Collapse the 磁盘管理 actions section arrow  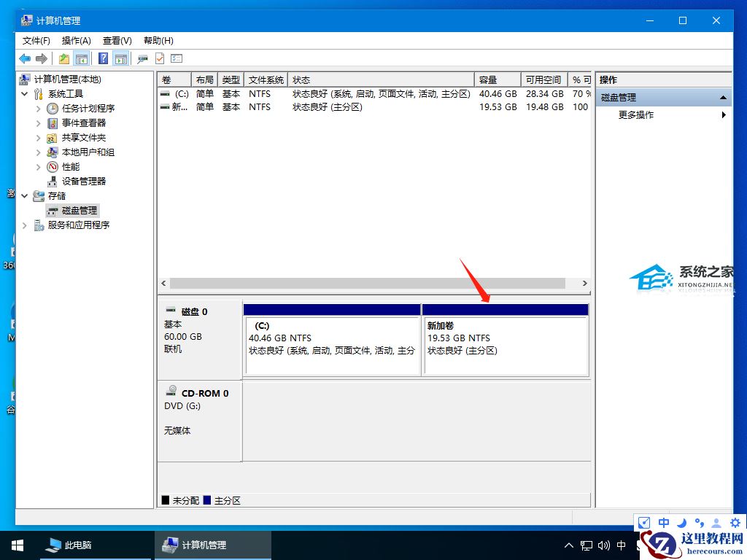(x=723, y=98)
